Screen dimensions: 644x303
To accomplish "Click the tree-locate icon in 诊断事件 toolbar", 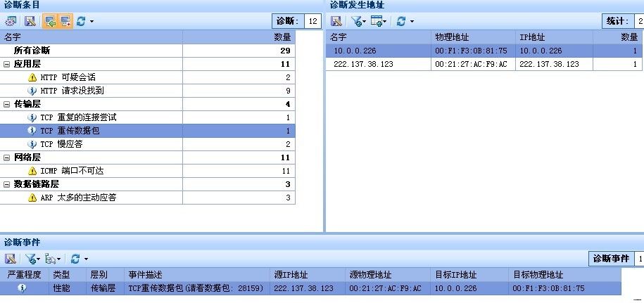I will click(x=51, y=259).
